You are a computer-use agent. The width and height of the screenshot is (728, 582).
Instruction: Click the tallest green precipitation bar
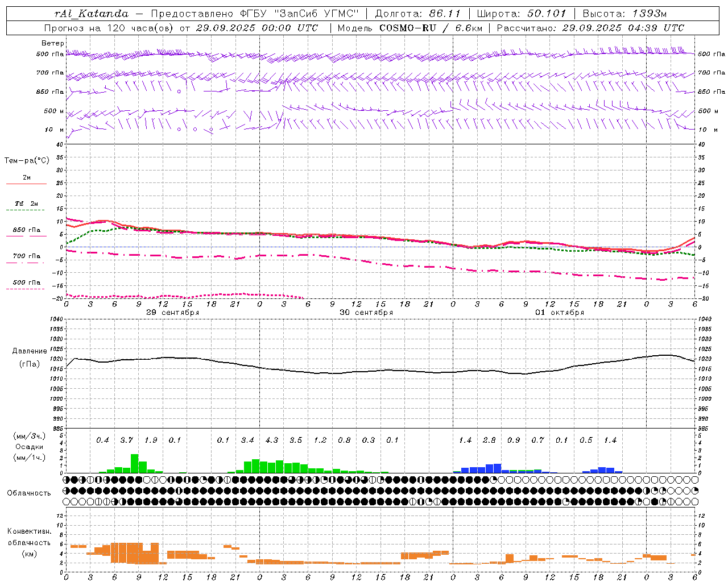135,463
